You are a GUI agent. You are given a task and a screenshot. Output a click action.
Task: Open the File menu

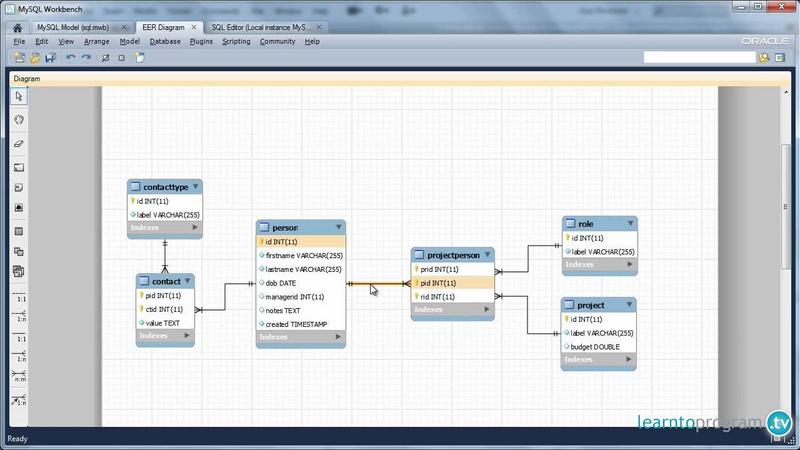(x=19, y=41)
